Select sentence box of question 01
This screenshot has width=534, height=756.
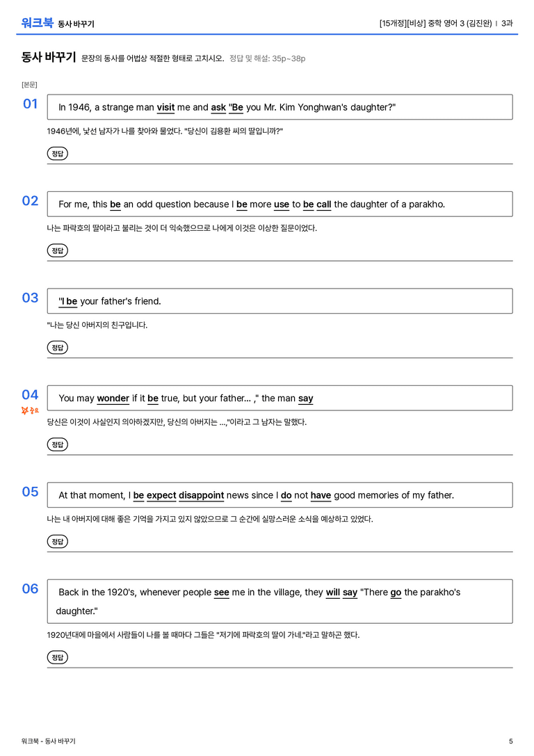coord(280,107)
